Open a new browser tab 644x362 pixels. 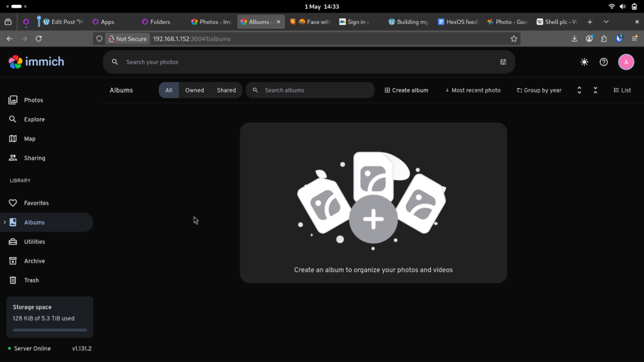(589, 22)
